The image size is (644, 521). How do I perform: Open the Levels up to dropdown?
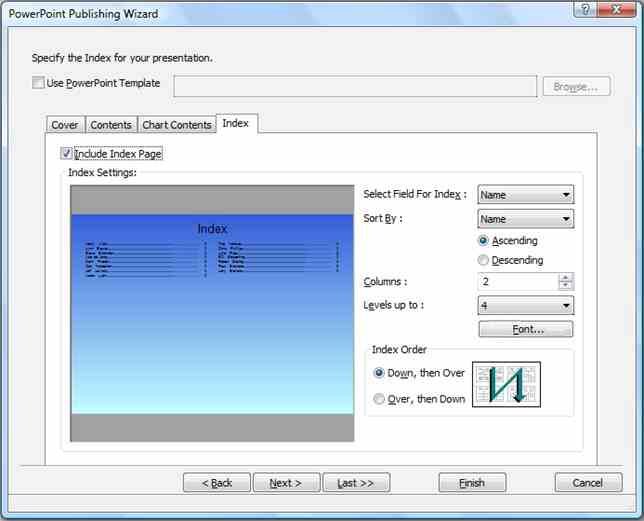[x=526, y=305]
